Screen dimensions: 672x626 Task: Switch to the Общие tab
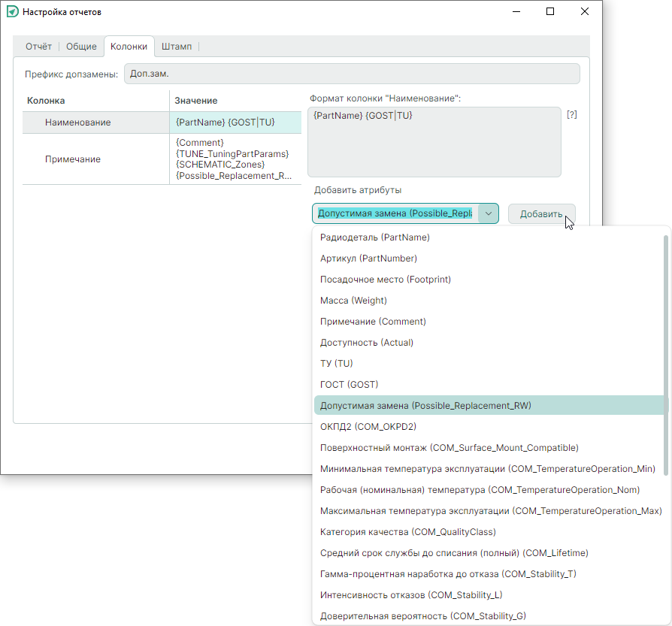pos(81,47)
